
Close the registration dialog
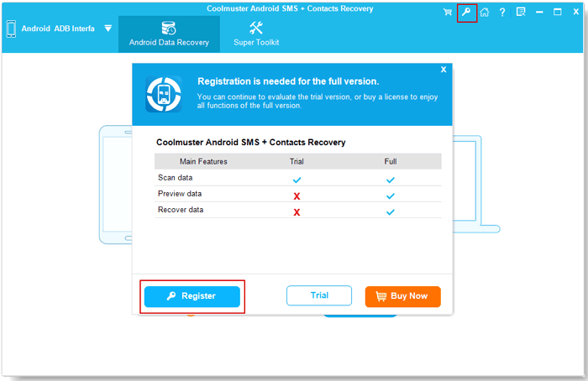pos(444,70)
